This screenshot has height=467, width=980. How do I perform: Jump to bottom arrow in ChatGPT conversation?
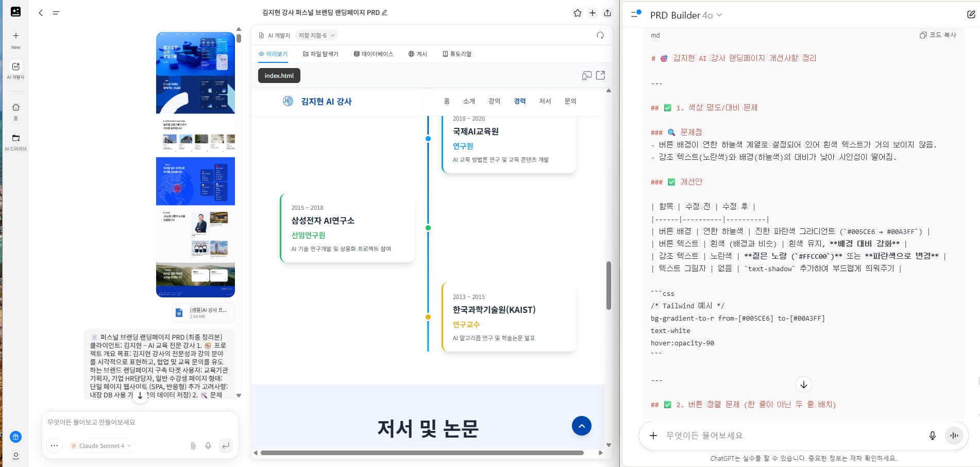pos(803,385)
